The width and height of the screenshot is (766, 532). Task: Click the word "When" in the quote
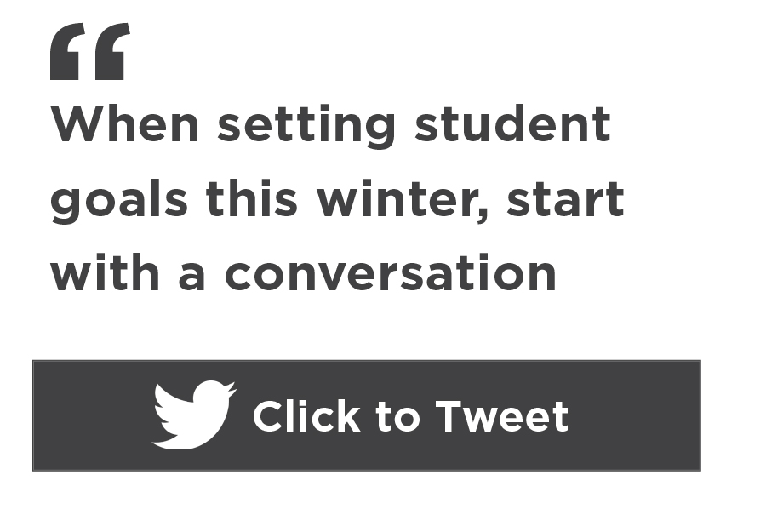(124, 123)
